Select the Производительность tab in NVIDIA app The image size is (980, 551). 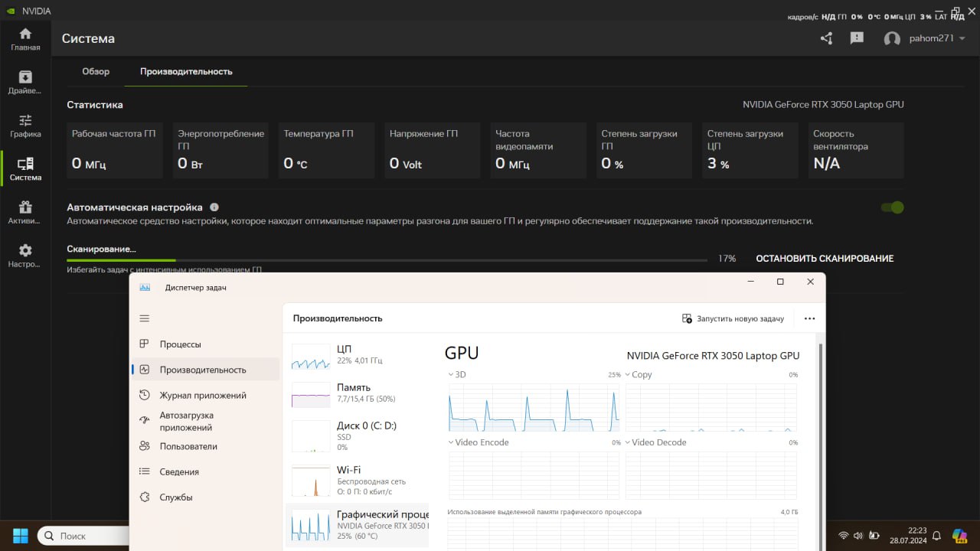click(186, 71)
